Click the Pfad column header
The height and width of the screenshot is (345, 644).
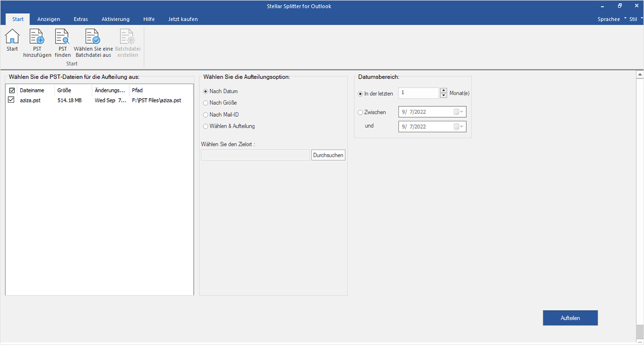click(x=161, y=91)
